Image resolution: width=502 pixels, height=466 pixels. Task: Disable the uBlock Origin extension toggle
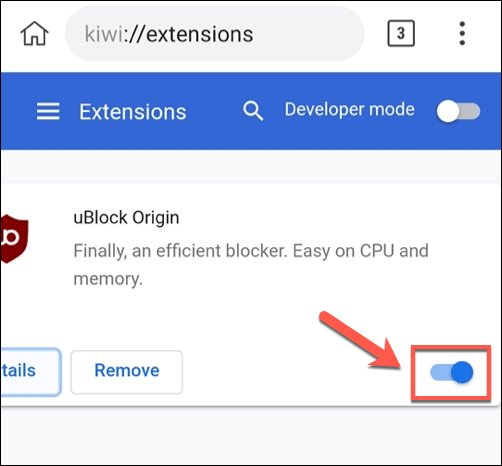pos(451,372)
